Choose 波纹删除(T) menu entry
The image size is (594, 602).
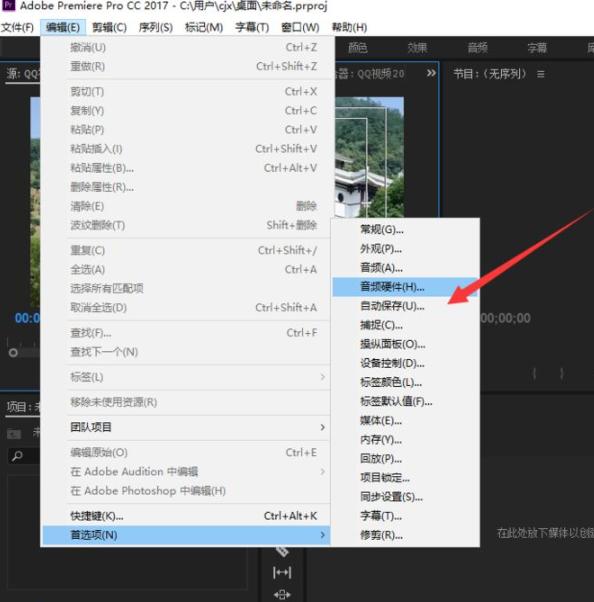tap(186, 225)
